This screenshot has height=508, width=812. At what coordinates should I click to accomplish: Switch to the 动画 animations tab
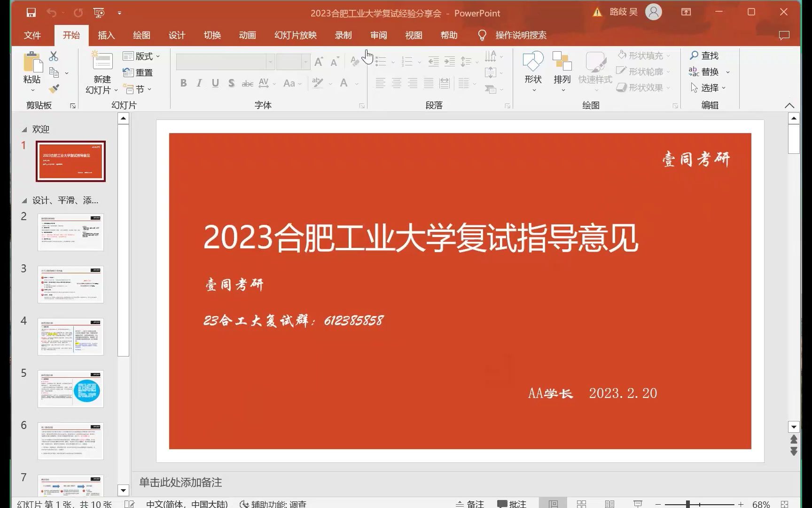click(x=247, y=35)
